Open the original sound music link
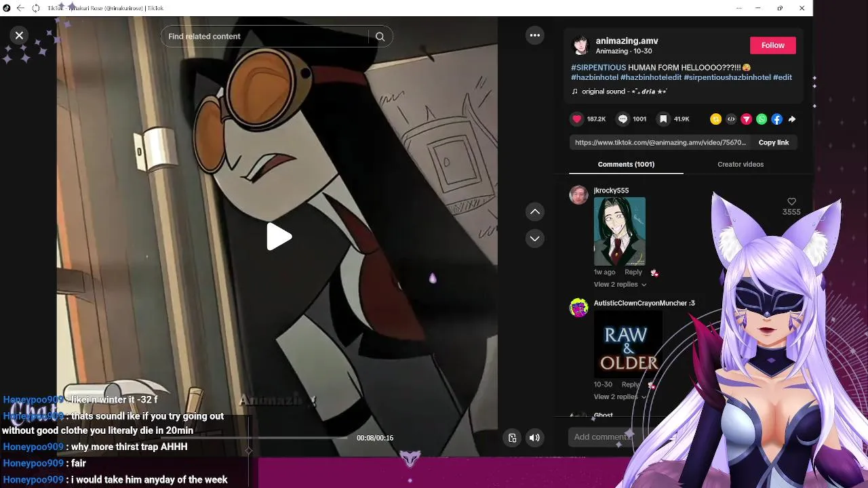Viewport: 868px width, 488px height. (x=620, y=91)
